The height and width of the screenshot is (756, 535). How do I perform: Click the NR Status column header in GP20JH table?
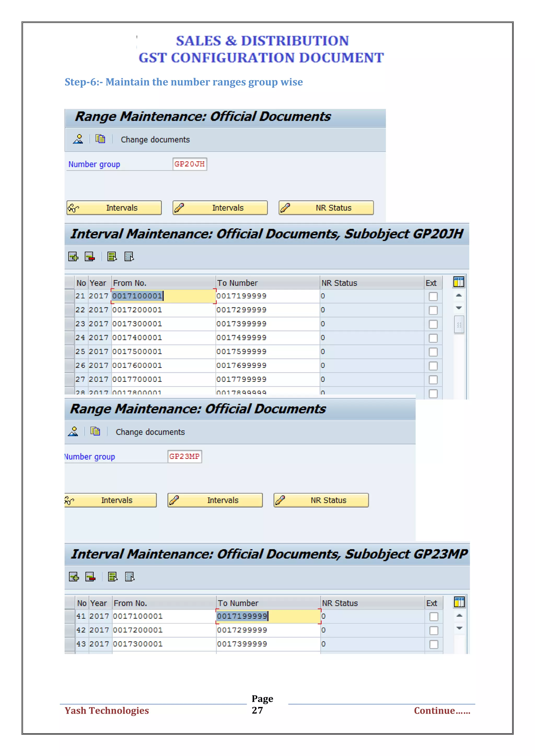(x=372, y=283)
